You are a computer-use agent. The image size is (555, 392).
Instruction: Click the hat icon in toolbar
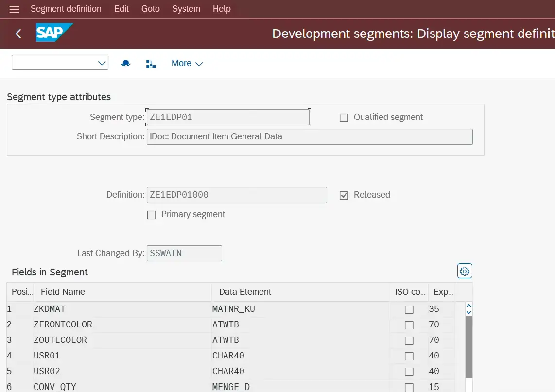click(126, 63)
